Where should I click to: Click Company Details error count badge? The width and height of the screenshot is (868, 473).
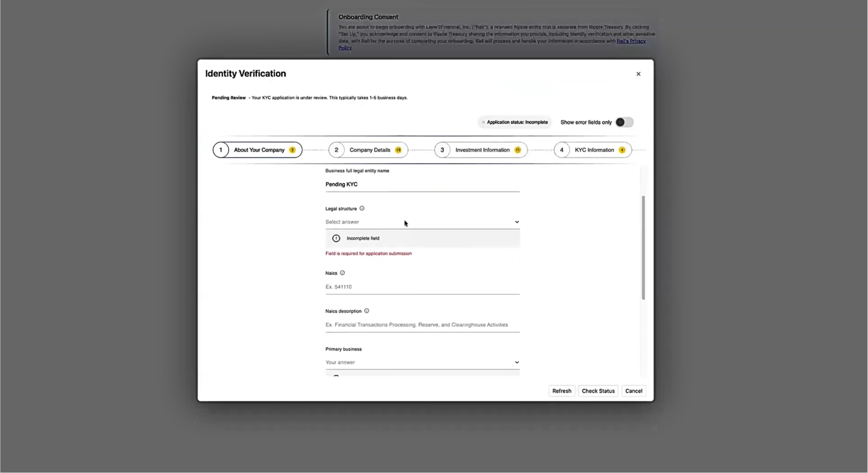(398, 150)
